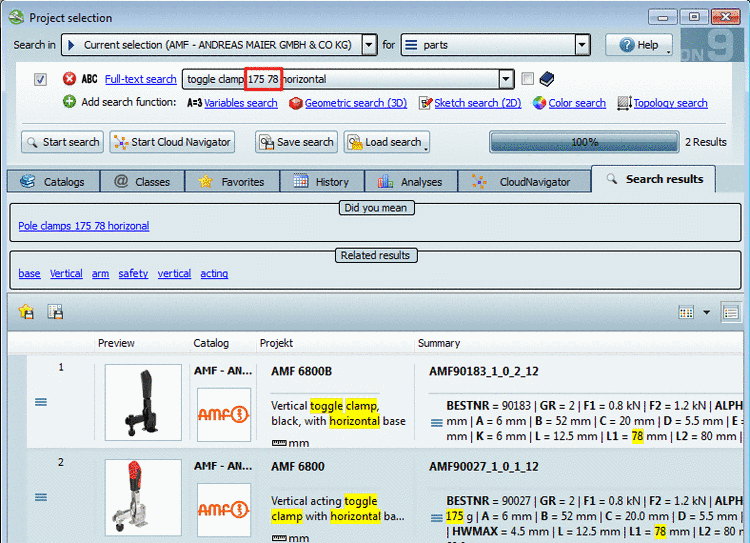Click the Sketch search pencil icon
Viewport: 750px width, 543px height.
tap(425, 103)
